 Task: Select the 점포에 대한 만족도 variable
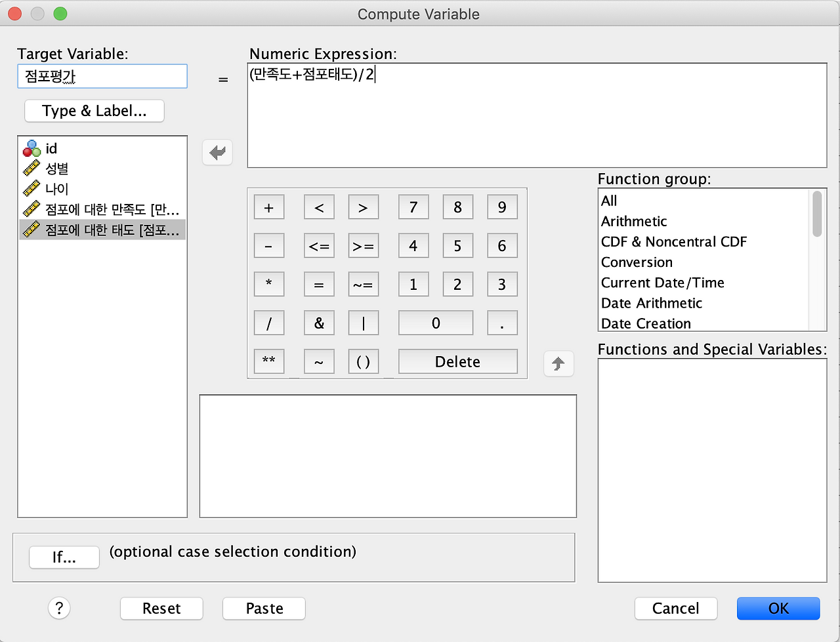tap(102, 209)
